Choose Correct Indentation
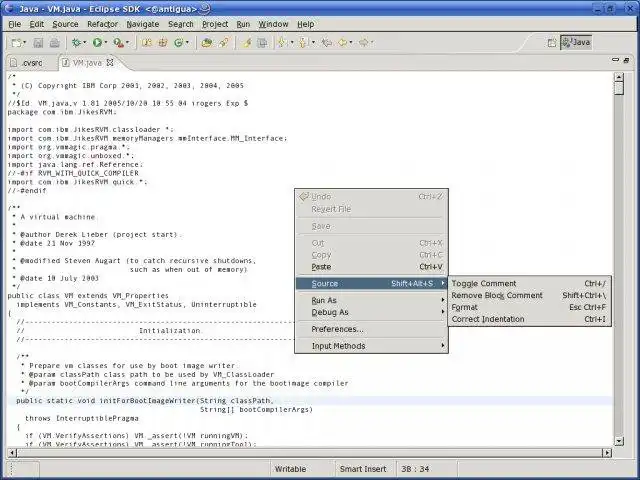 (x=529, y=319)
